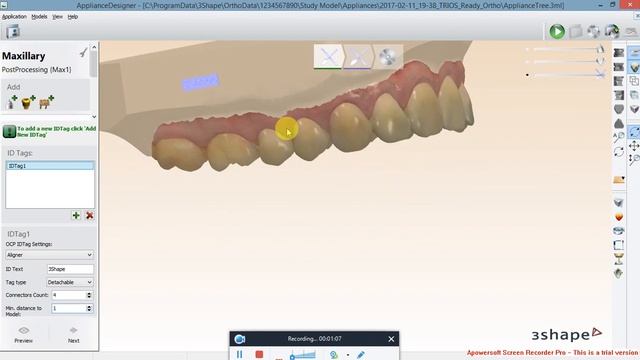This screenshot has height=360, width=640.
Task: Open the Help menu
Action: point(73,17)
